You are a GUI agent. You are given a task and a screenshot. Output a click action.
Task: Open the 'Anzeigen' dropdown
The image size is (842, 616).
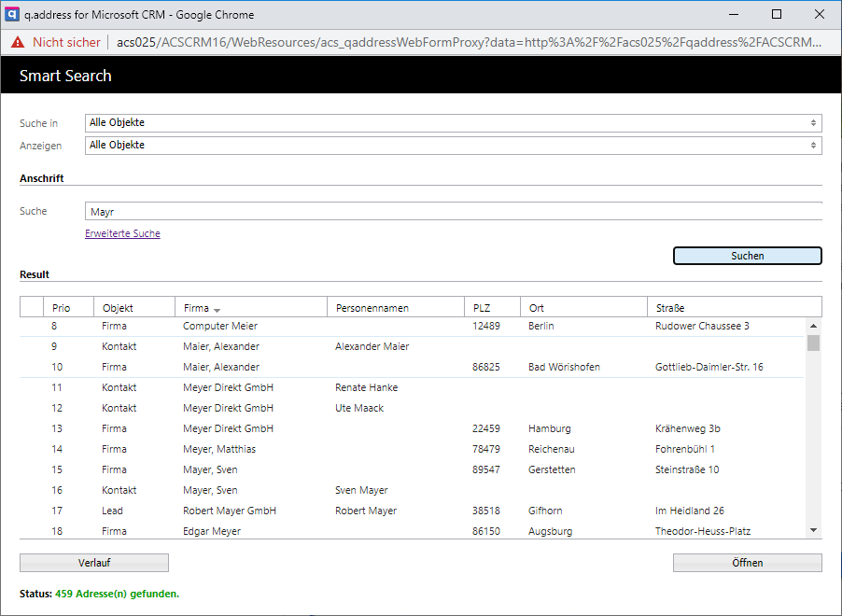454,146
